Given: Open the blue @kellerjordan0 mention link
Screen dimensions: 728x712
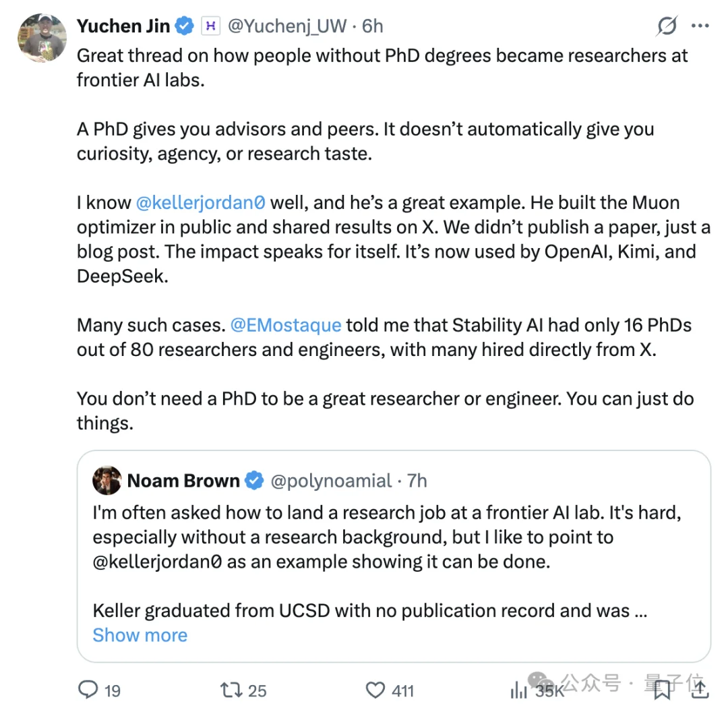Looking at the screenshot, I should pos(201,202).
